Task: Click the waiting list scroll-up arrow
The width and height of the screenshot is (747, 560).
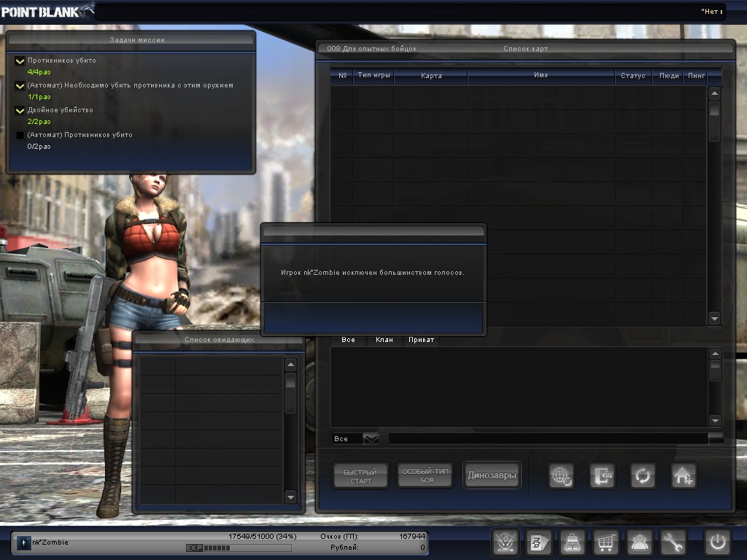Action: click(x=290, y=365)
